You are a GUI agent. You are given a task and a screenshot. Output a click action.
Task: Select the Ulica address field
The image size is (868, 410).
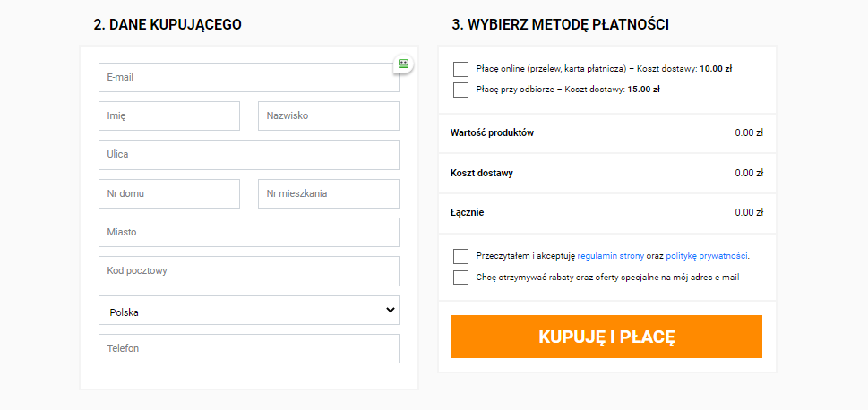(x=248, y=155)
